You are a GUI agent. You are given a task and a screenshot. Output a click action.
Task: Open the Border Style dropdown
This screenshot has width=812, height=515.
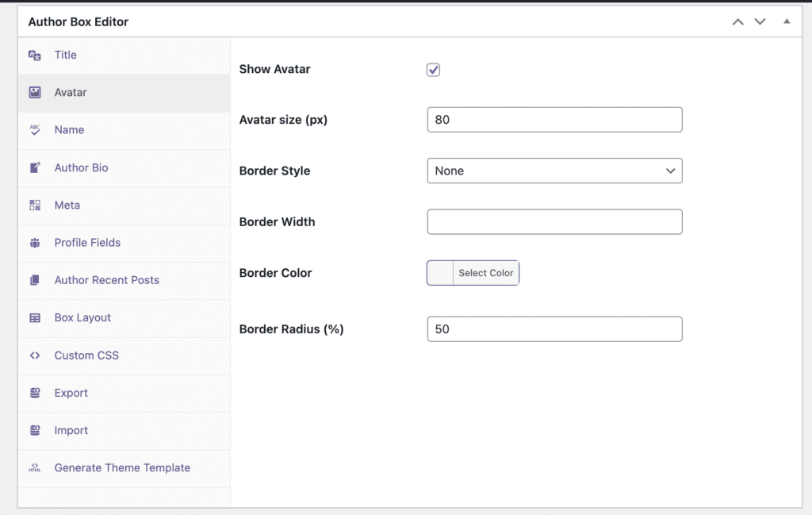point(554,171)
